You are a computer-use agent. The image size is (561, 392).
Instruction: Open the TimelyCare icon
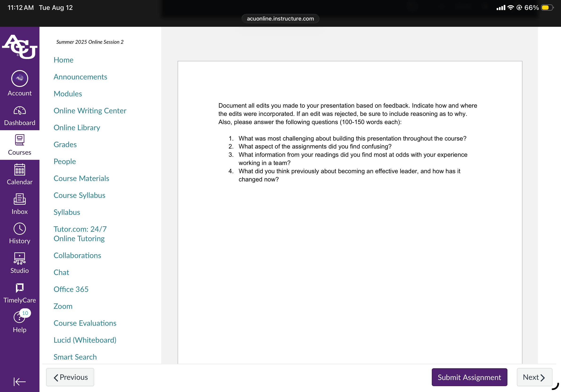[x=19, y=288]
